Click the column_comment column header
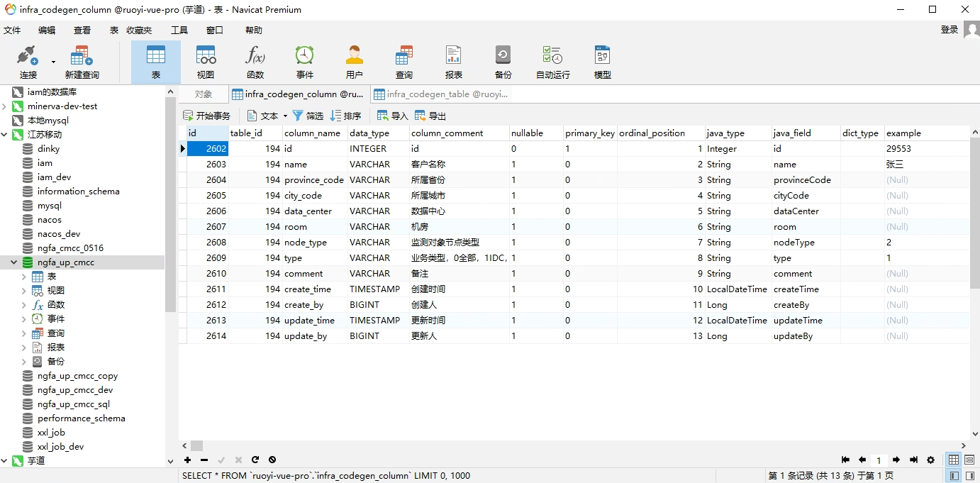Screen dimensions: 980x483 [447, 133]
